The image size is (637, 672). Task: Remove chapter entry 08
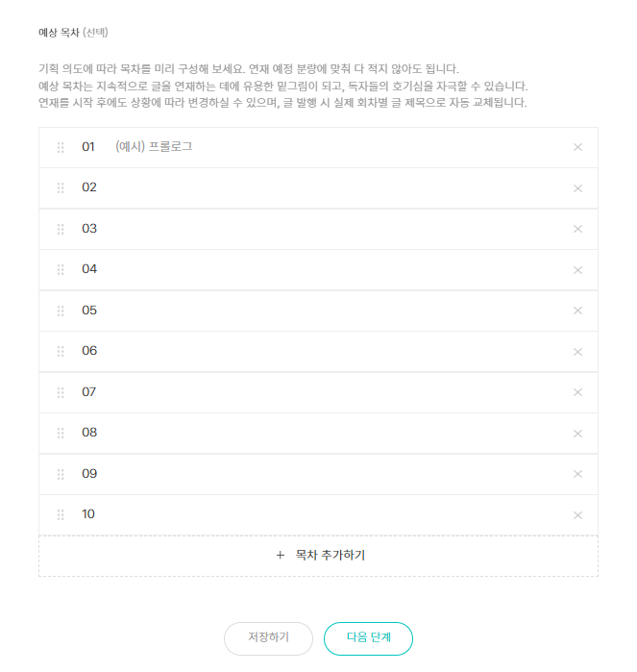coord(577,434)
